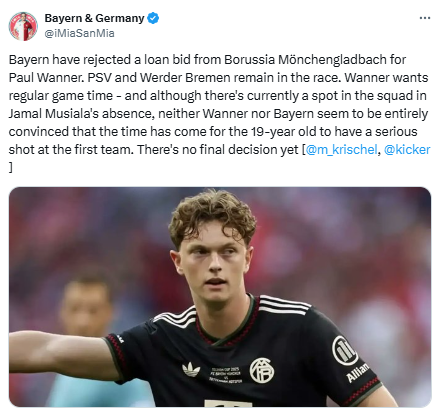
Task: Click the Bayern club crest on jersey
Action: click(x=262, y=370)
